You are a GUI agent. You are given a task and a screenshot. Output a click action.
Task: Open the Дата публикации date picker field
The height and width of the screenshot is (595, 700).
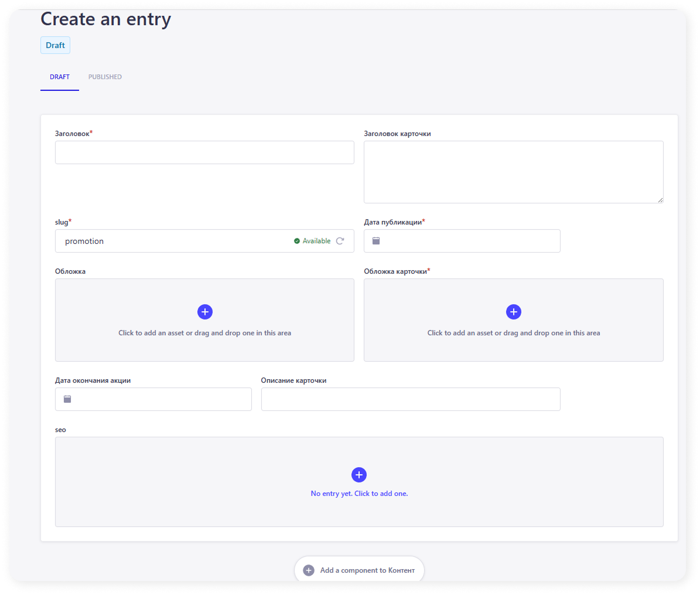469,241
